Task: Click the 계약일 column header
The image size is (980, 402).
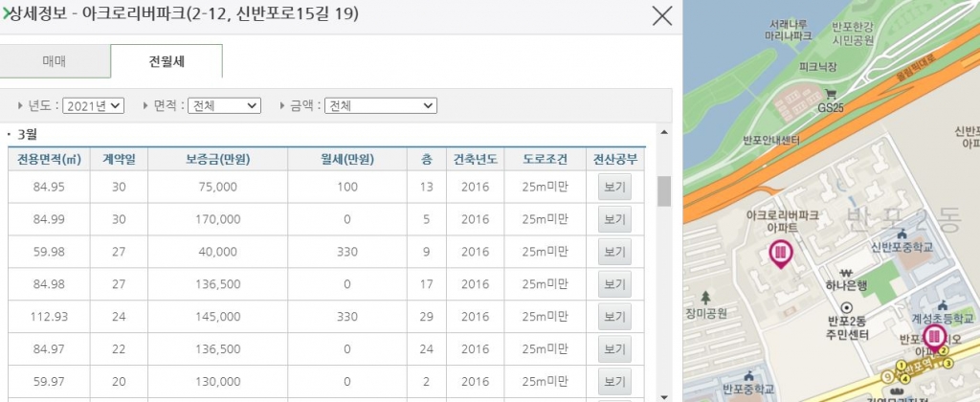Action: pyautogui.click(x=119, y=159)
